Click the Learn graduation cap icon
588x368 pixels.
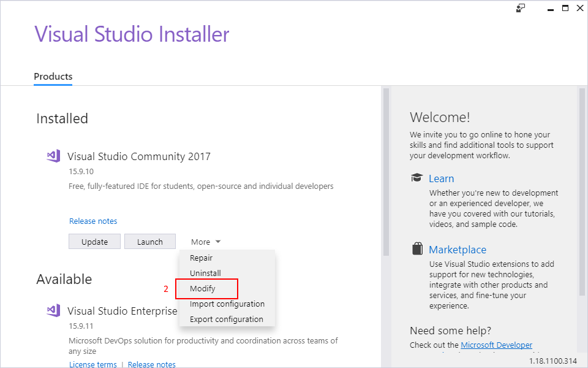click(417, 178)
